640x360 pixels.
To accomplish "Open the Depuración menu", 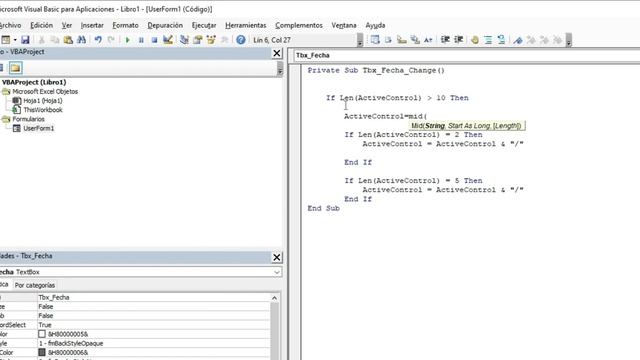I will point(165,25).
